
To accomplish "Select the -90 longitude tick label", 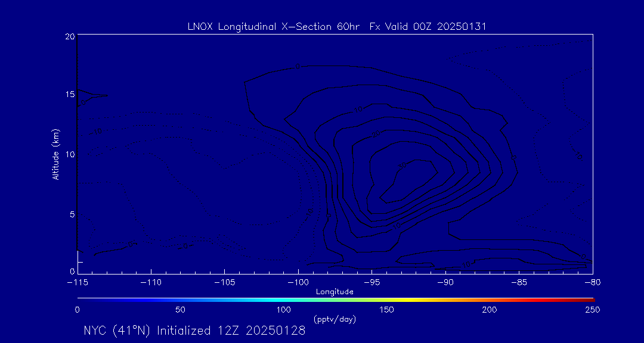I will click(445, 283).
